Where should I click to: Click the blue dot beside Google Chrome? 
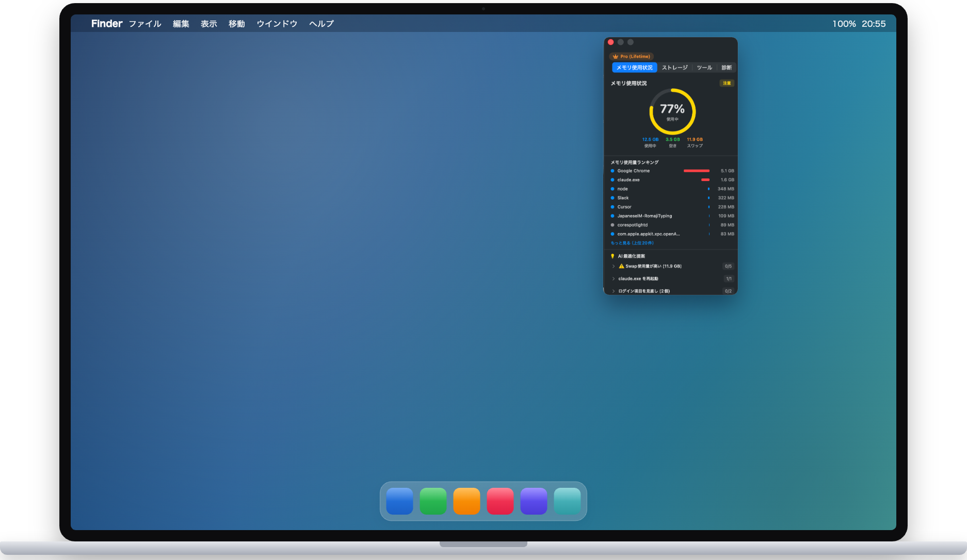coord(613,171)
